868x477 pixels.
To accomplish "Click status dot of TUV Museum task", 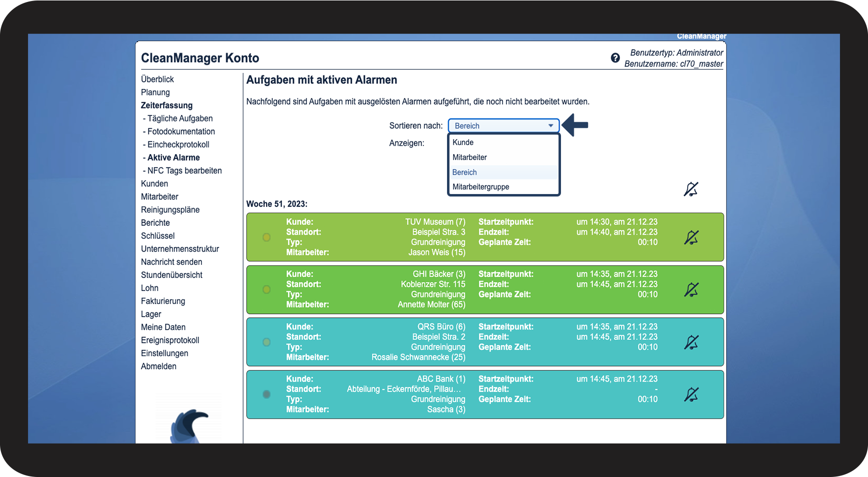I will tap(267, 237).
